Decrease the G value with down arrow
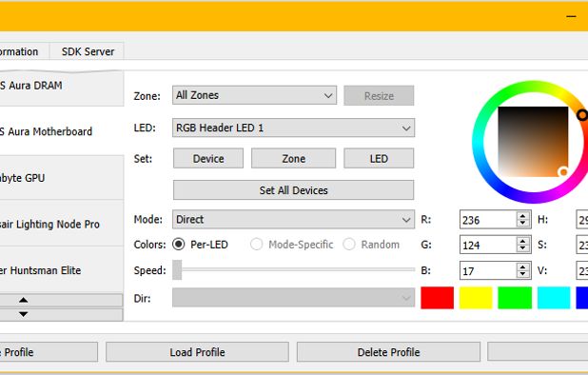The height and width of the screenshot is (375, 588). tap(522, 249)
